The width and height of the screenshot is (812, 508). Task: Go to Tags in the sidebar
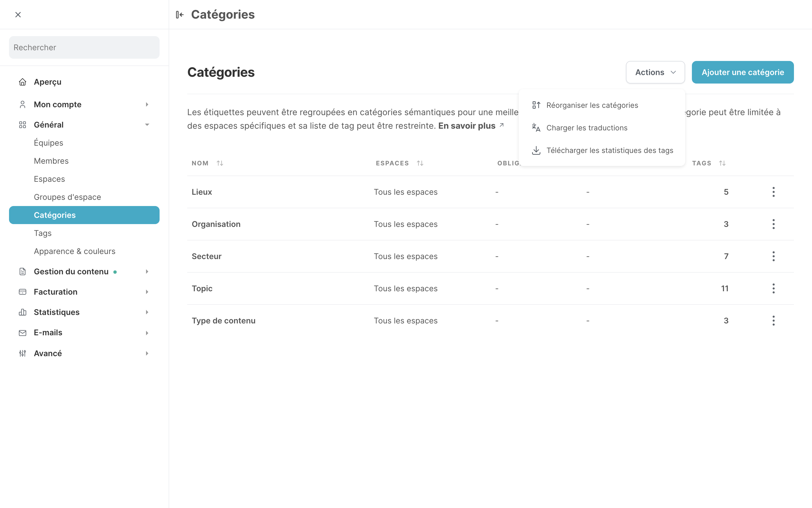43,233
